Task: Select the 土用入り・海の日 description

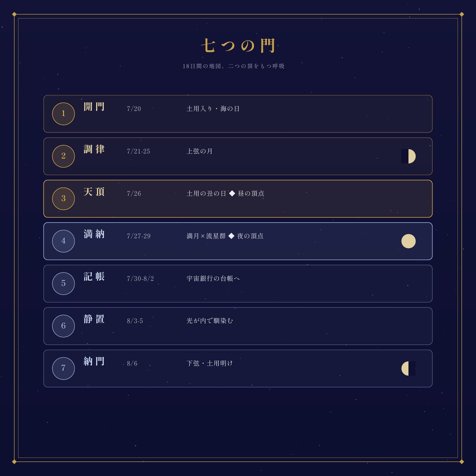Action: point(213,109)
